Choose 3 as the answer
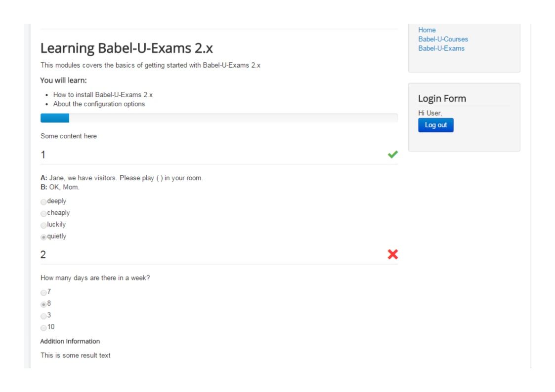This screenshot has width=555, height=392. (43, 316)
